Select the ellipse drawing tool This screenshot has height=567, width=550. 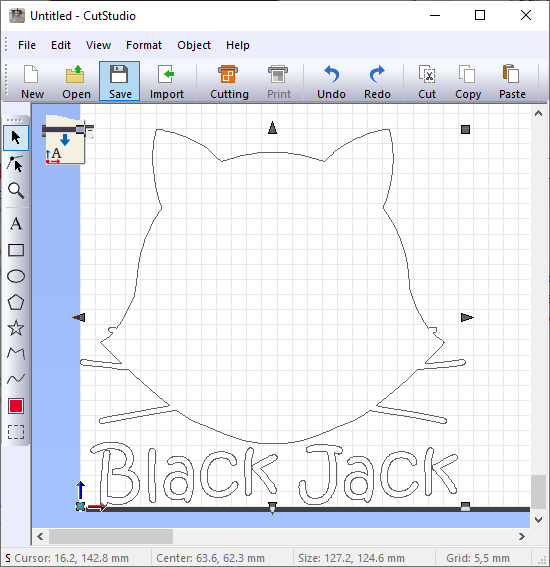coord(16,276)
